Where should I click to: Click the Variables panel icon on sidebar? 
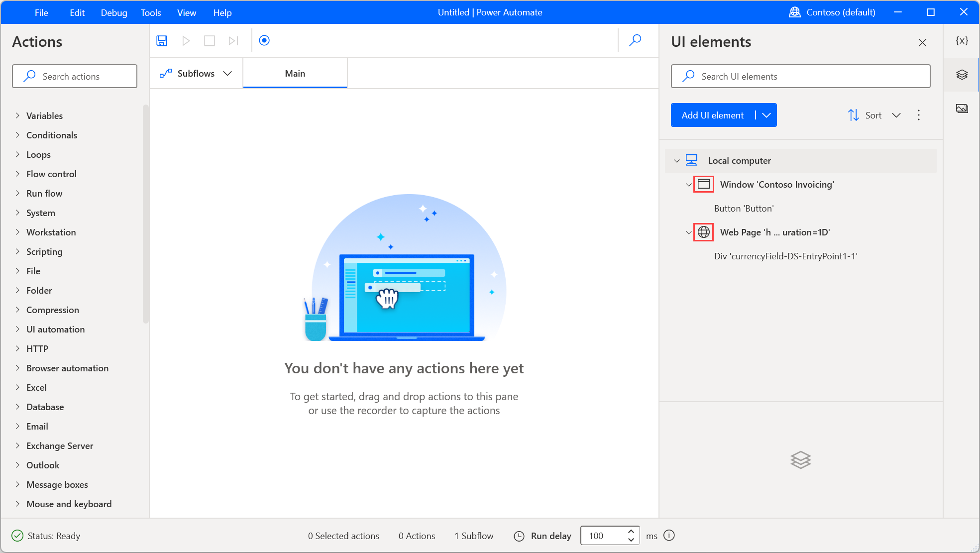(963, 42)
